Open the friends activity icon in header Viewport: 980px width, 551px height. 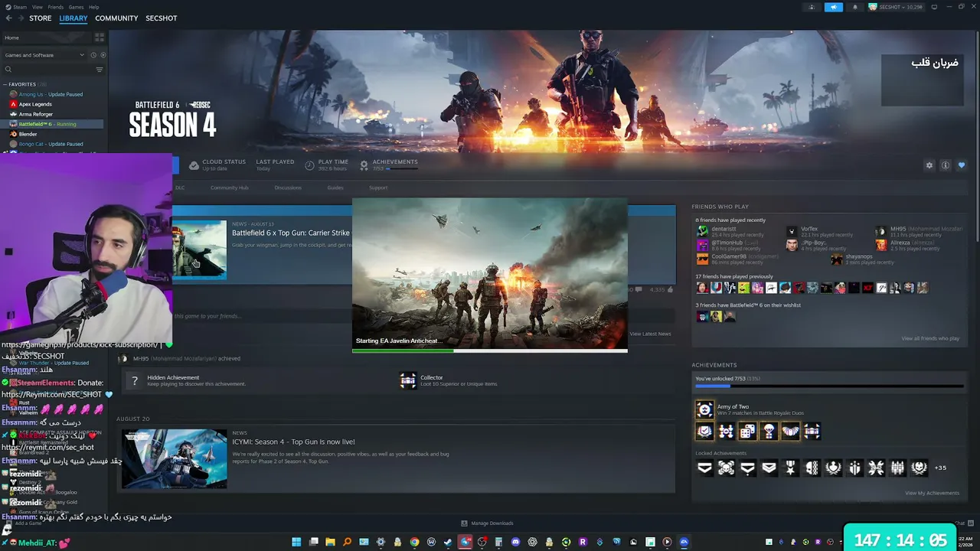click(812, 7)
